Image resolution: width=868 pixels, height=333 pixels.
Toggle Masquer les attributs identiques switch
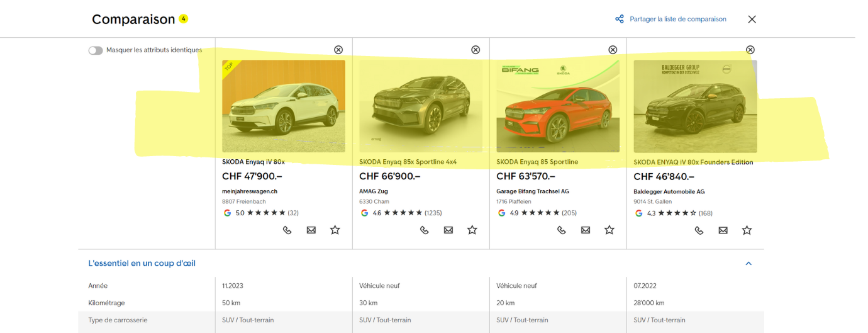(x=96, y=50)
